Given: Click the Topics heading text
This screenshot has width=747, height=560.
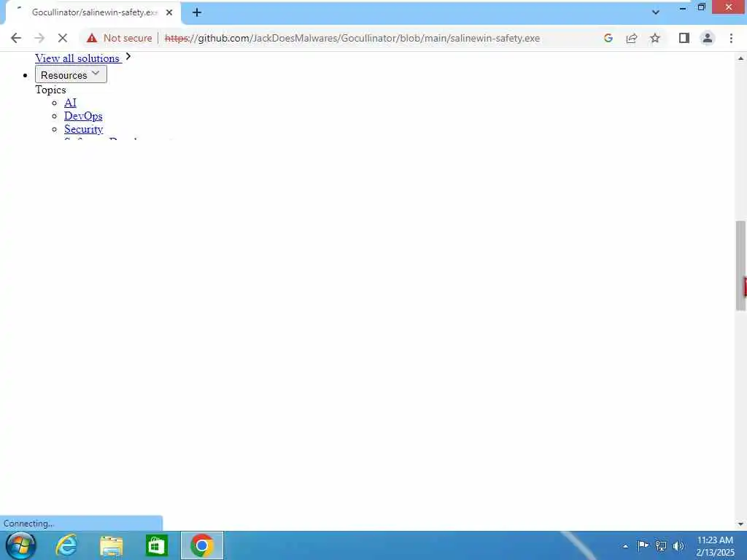Looking at the screenshot, I should [x=50, y=90].
